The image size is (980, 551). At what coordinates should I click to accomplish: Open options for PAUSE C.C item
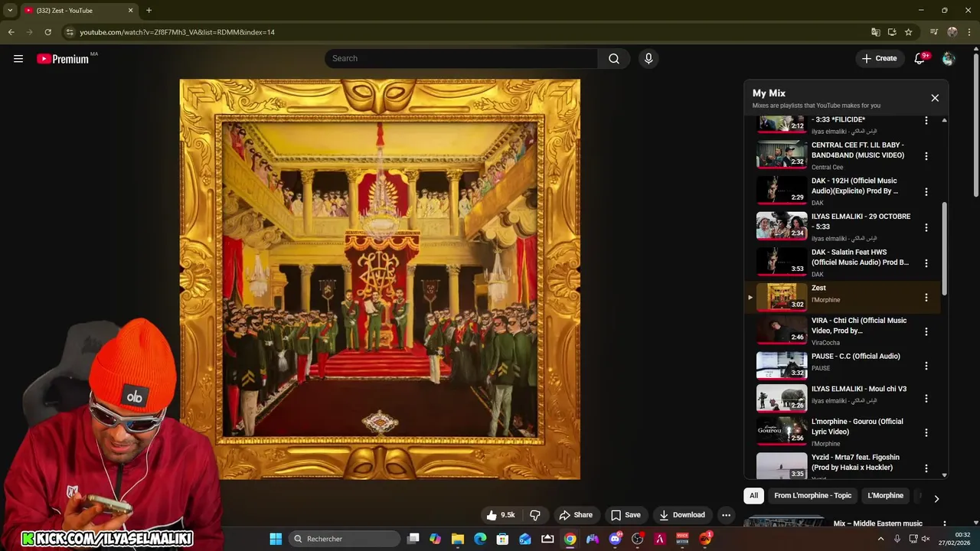coord(926,366)
